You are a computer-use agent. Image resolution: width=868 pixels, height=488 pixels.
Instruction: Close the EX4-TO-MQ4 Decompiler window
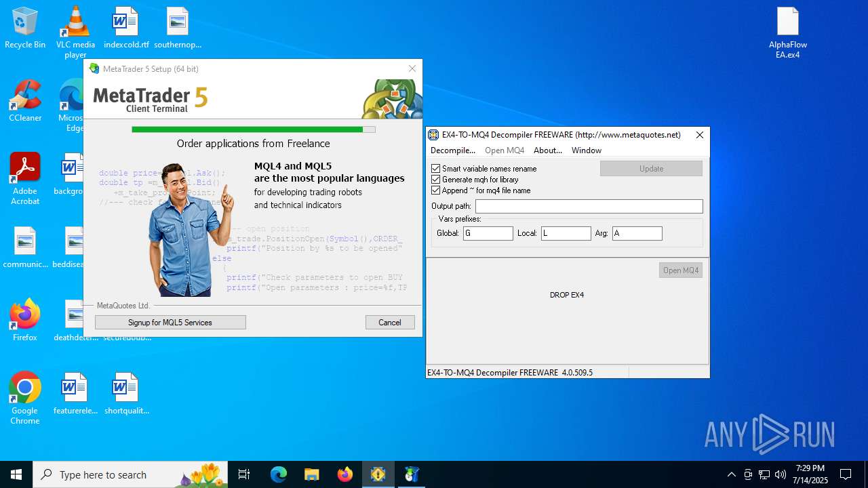[x=700, y=135]
